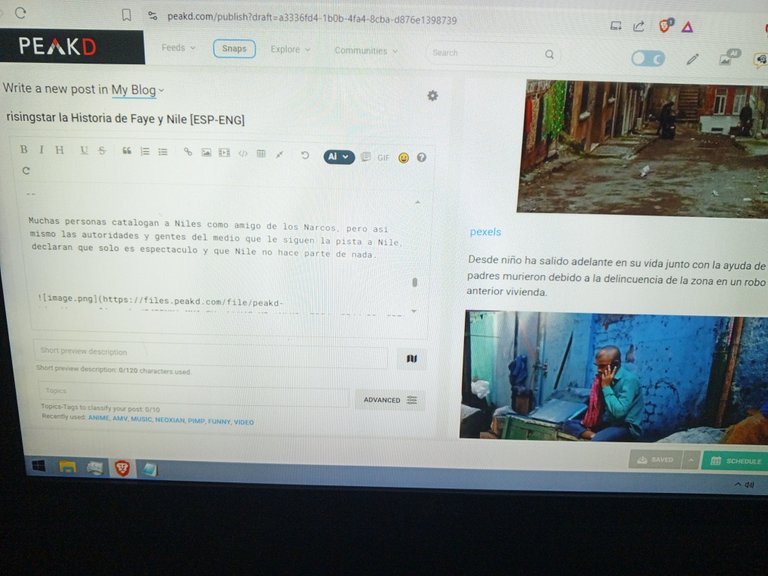
Task: Redo with the clockwise arrow icon
Action: 26,170
